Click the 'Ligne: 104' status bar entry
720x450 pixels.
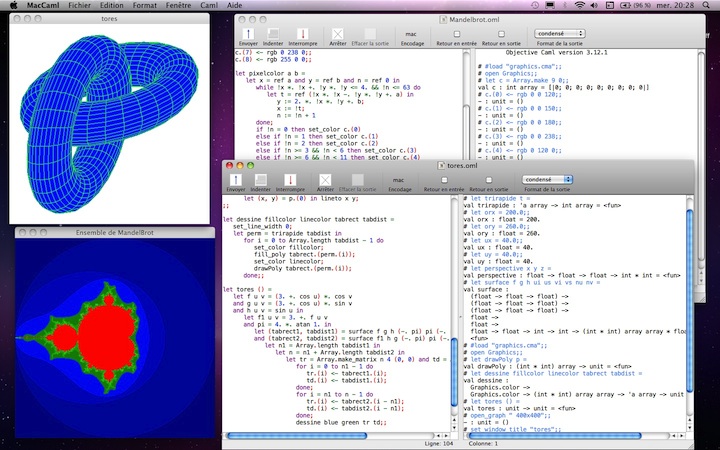(x=439, y=444)
